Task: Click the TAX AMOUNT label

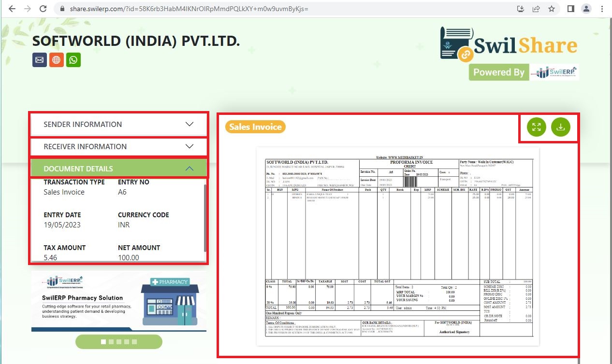Action: point(65,248)
